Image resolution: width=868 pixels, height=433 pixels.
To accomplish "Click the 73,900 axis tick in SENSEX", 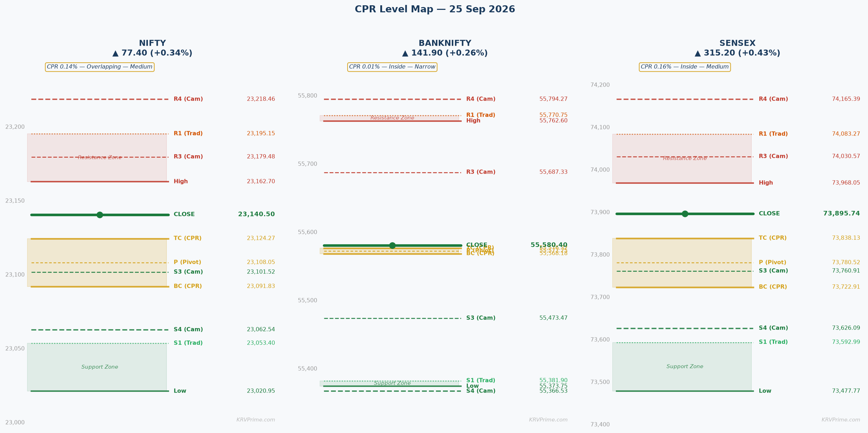I will click(x=600, y=212).
